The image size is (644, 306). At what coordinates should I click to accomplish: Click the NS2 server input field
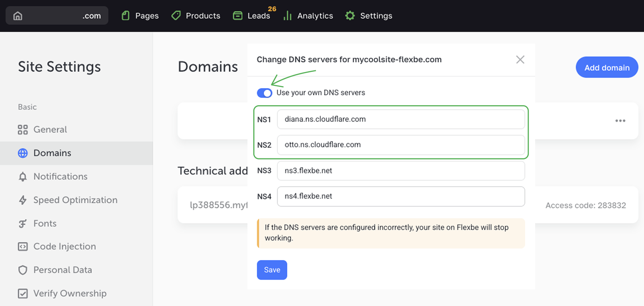(400, 145)
